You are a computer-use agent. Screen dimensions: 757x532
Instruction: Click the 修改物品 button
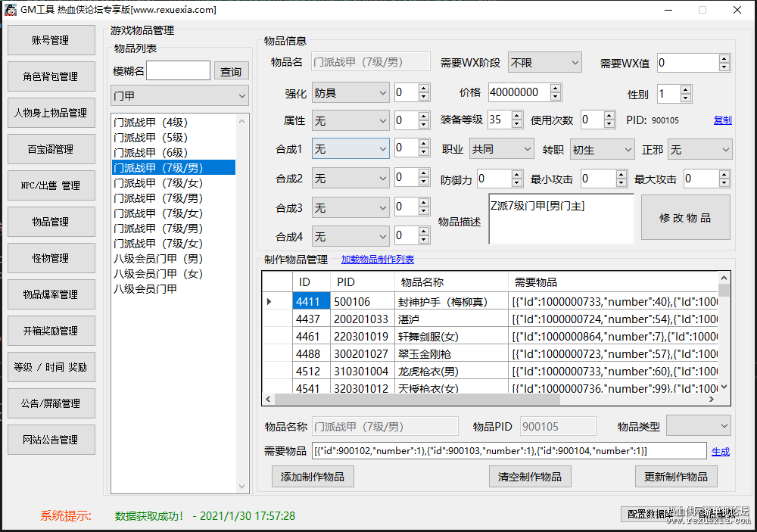click(x=686, y=218)
